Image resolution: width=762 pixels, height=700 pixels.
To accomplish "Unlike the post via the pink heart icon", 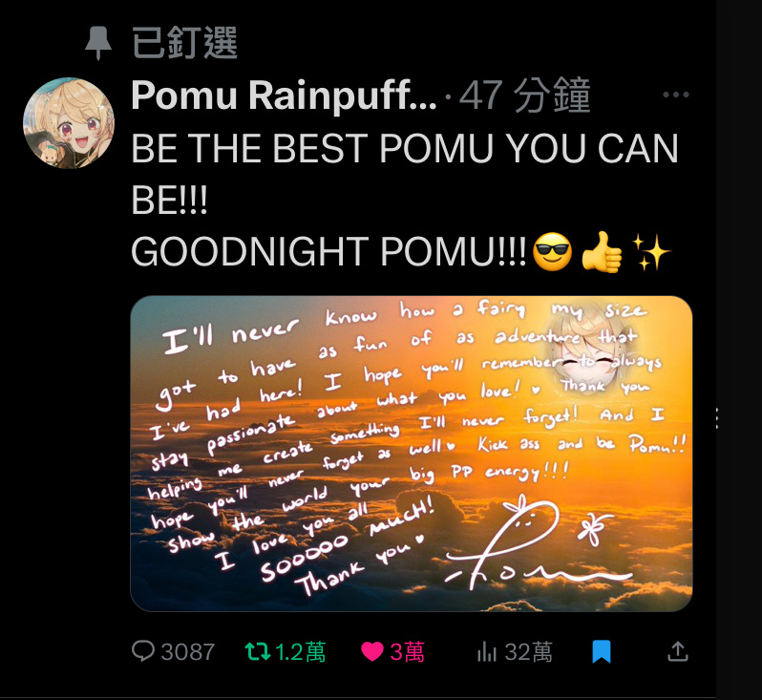I will click(x=372, y=651).
